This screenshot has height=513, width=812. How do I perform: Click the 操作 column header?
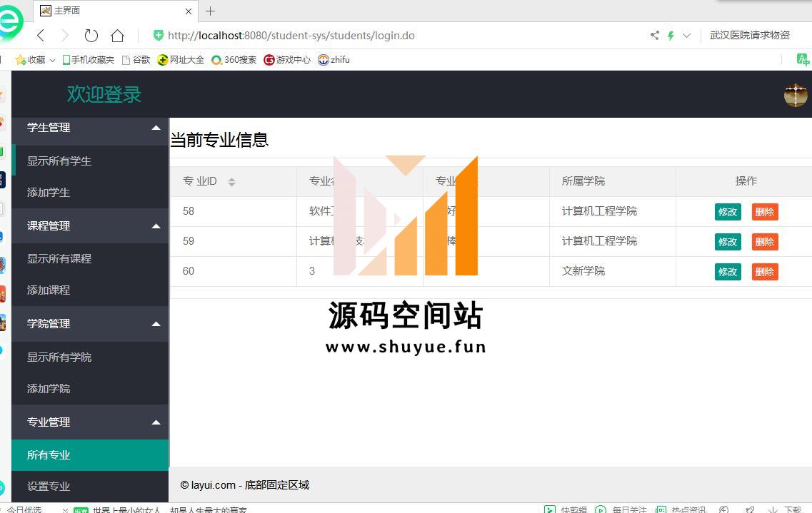click(746, 181)
